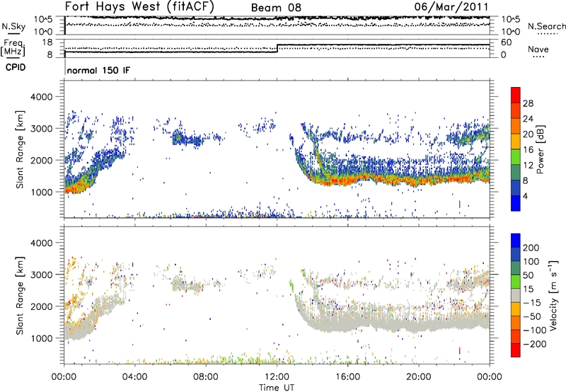Click the '4' tick on Power scale

[x=525, y=196]
